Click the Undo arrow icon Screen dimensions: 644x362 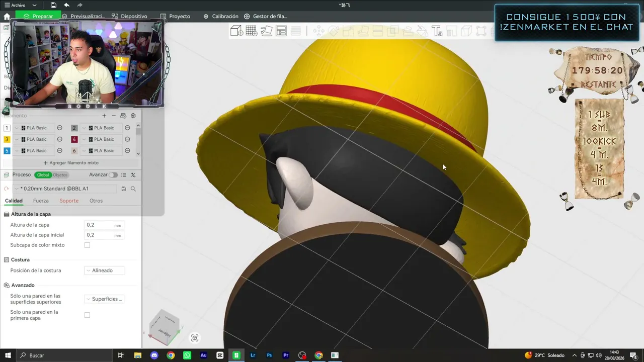pyautogui.click(x=66, y=5)
